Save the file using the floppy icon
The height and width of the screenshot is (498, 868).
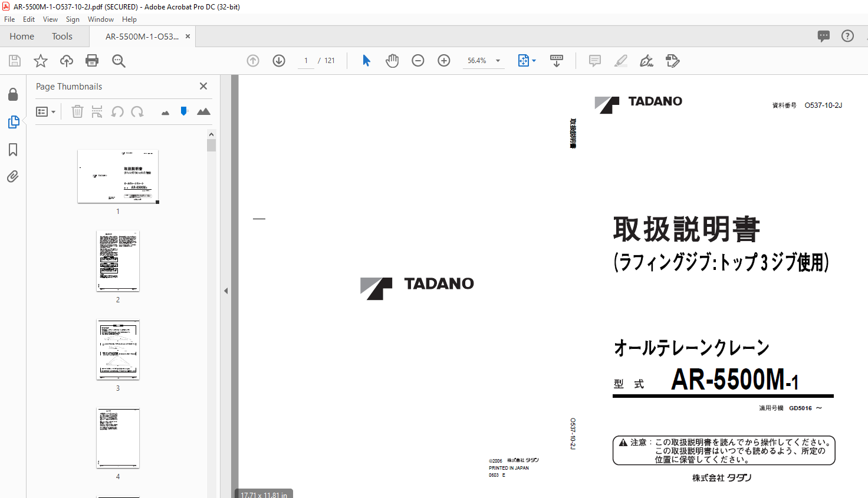(15, 61)
